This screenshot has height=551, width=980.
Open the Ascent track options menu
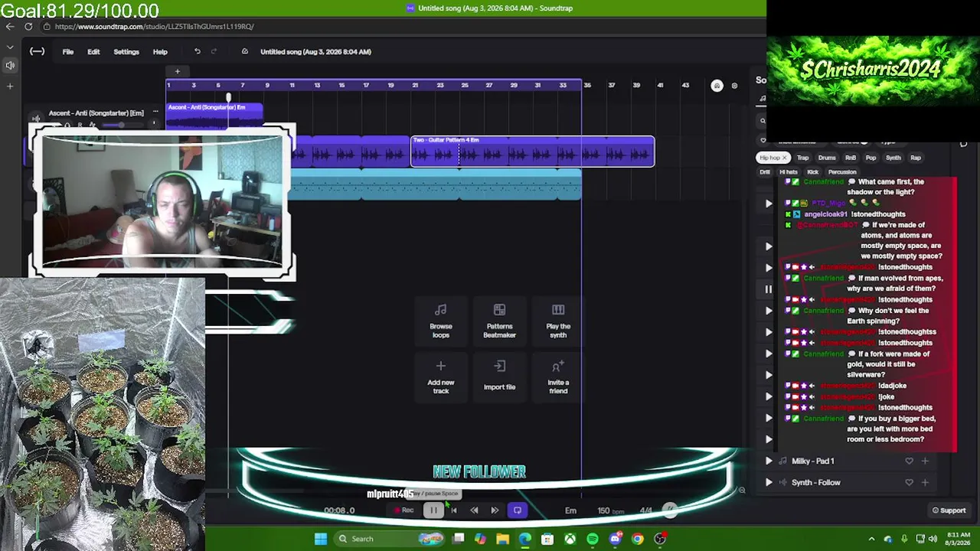pos(155,112)
